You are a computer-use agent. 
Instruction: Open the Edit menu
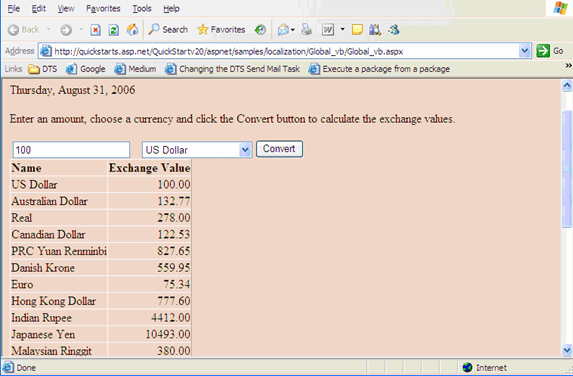pos(38,8)
